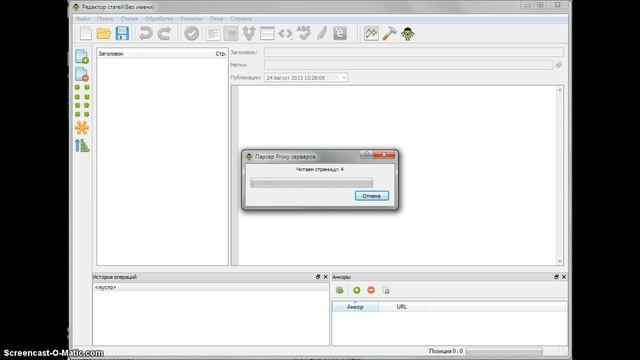
Task: Click the Позиция 0 : 0 status text
Action: click(x=446, y=351)
